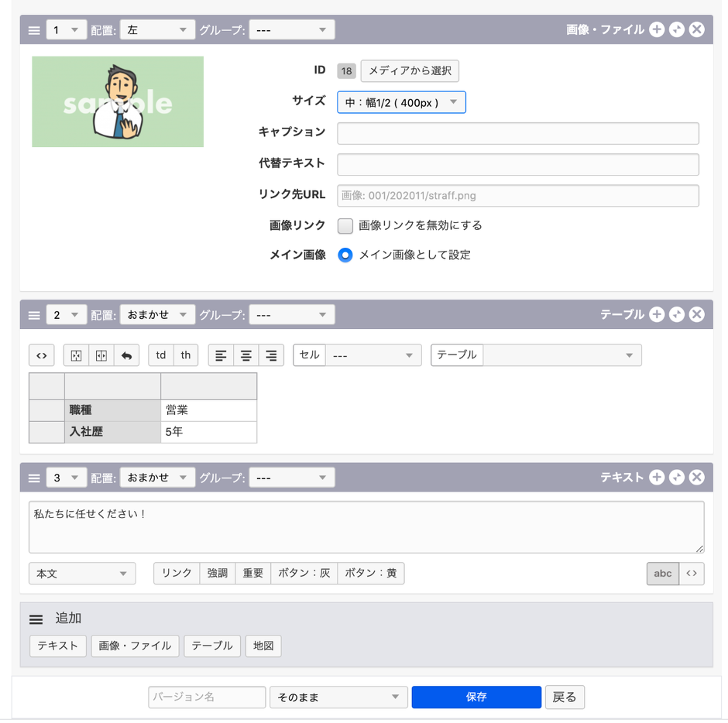The height and width of the screenshot is (723, 728).
Task: Open the table source code editor icon
Action: (x=42, y=355)
